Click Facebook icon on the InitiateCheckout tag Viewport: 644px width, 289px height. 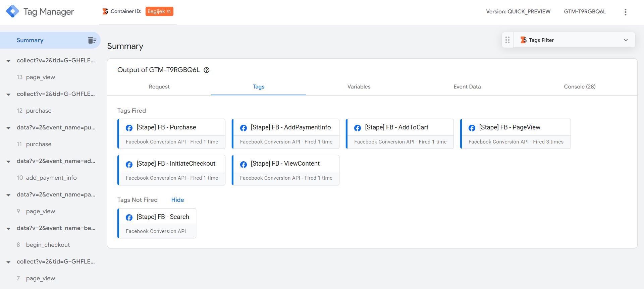(x=129, y=164)
